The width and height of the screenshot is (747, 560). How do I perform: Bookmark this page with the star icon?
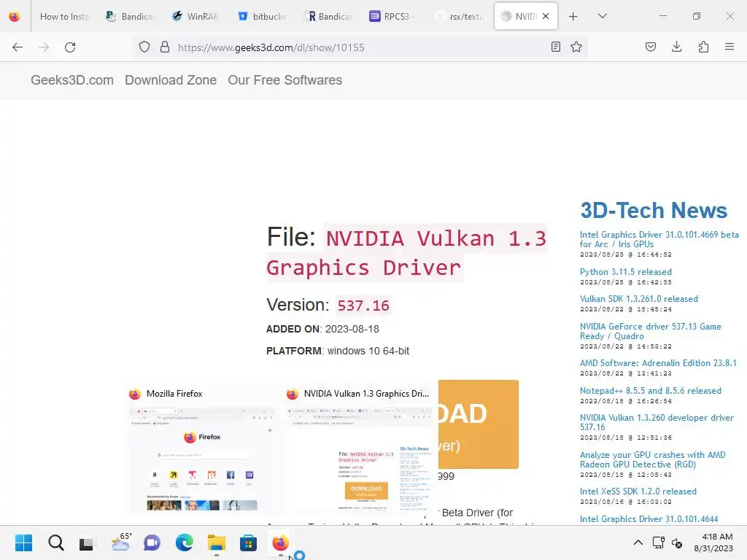tap(576, 47)
